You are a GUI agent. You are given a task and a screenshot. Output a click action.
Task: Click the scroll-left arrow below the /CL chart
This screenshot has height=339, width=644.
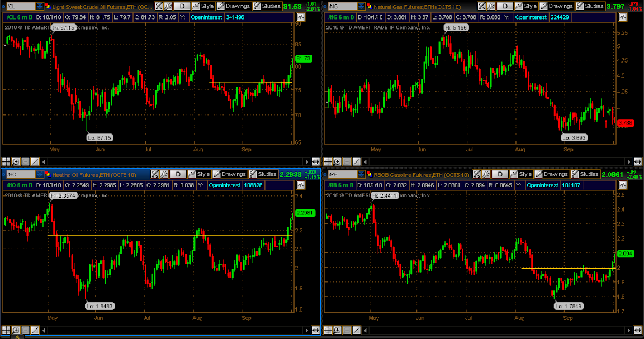pyautogui.click(x=44, y=162)
